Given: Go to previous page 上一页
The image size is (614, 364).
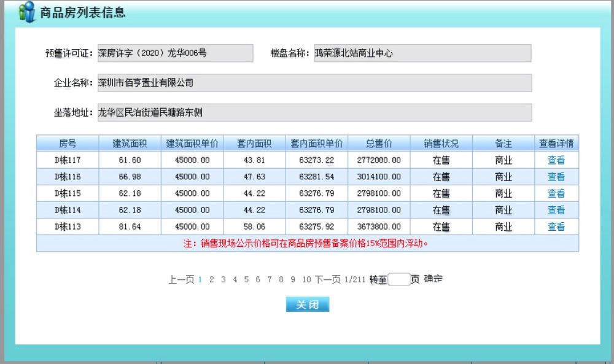Looking at the screenshot, I should pyautogui.click(x=181, y=279).
